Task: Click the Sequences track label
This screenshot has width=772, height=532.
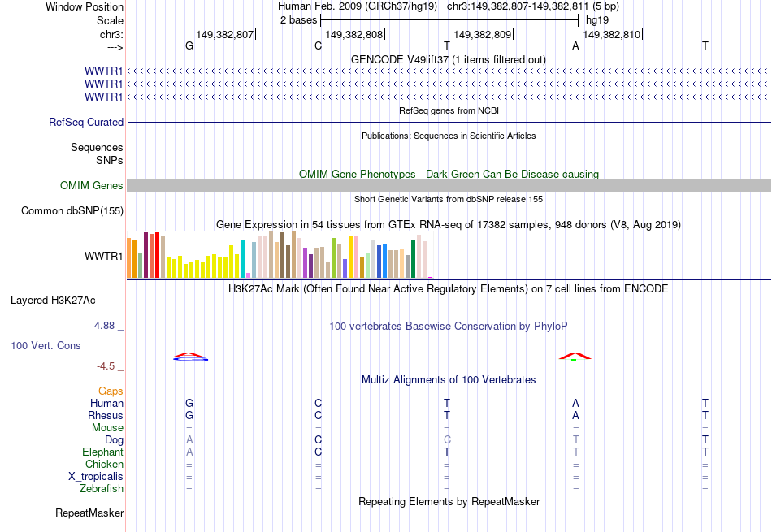Action: click(x=97, y=147)
